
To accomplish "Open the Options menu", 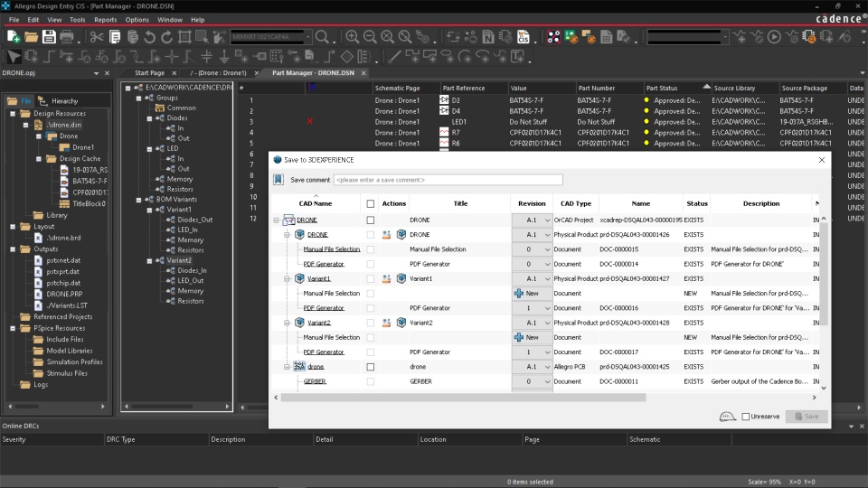I will click(x=137, y=19).
